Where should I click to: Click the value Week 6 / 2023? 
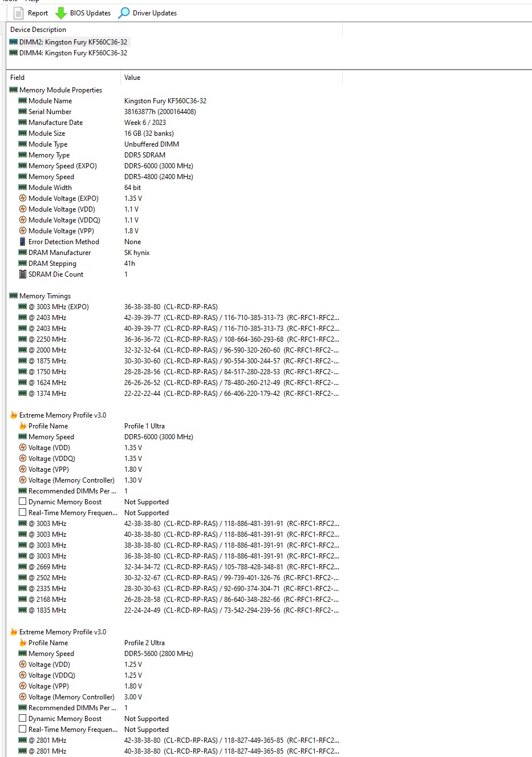[x=145, y=123]
